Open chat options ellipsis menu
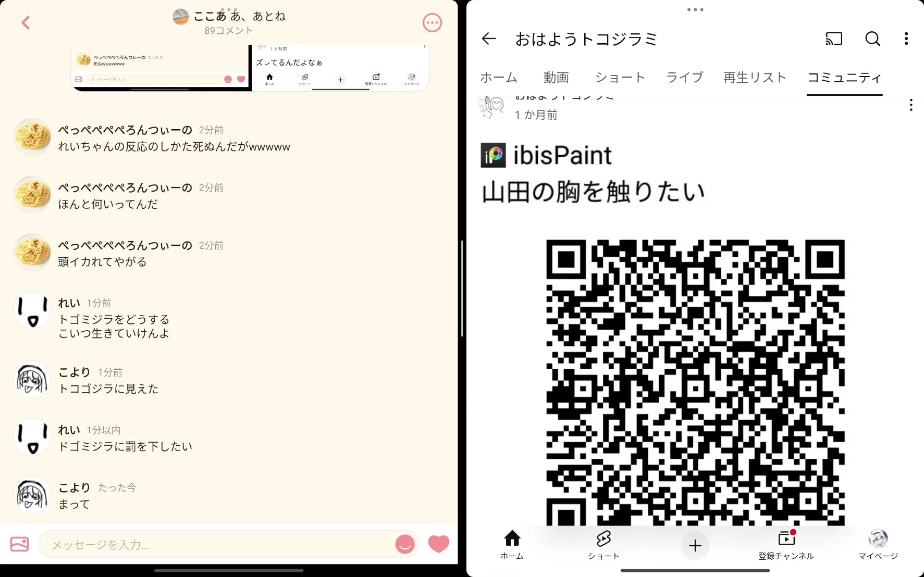924x577 pixels. [432, 22]
